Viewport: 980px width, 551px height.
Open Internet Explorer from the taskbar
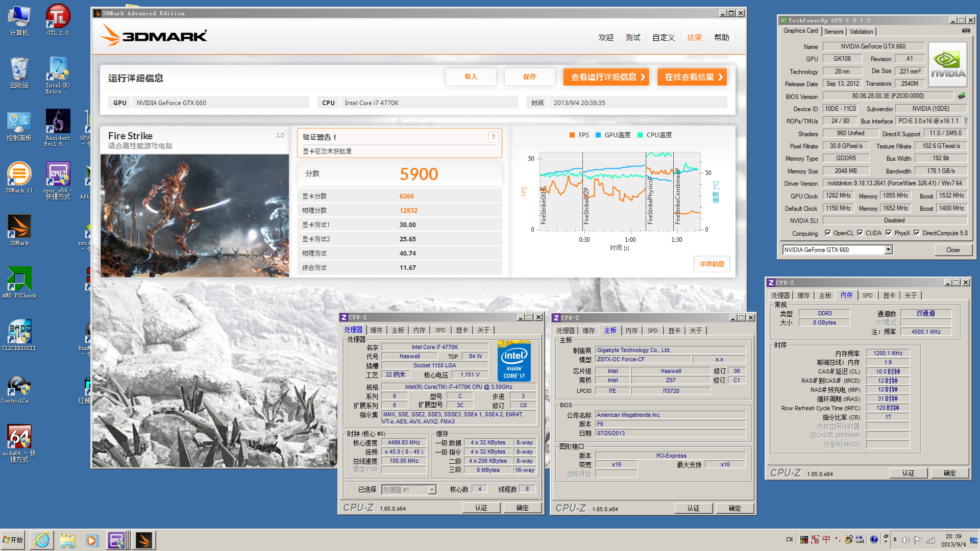pos(42,540)
